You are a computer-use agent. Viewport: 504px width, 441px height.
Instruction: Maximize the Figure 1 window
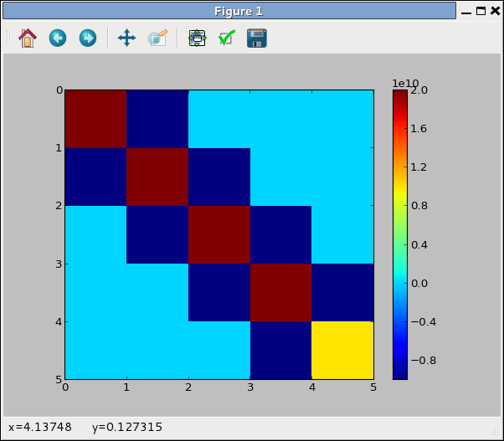pos(481,11)
